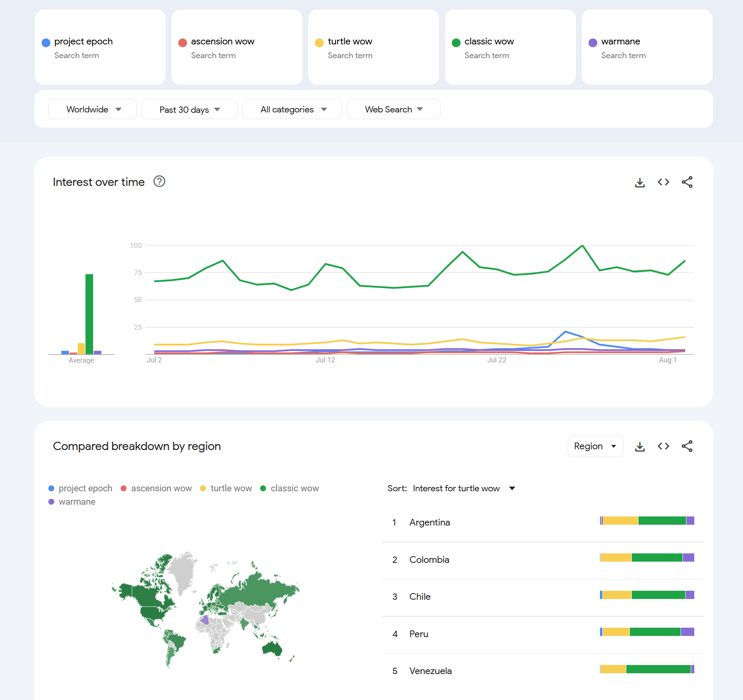Viewport: 743px width, 700px height.
Task: Open the Region resolution dropdown
Action: click(x=595, y=446)
